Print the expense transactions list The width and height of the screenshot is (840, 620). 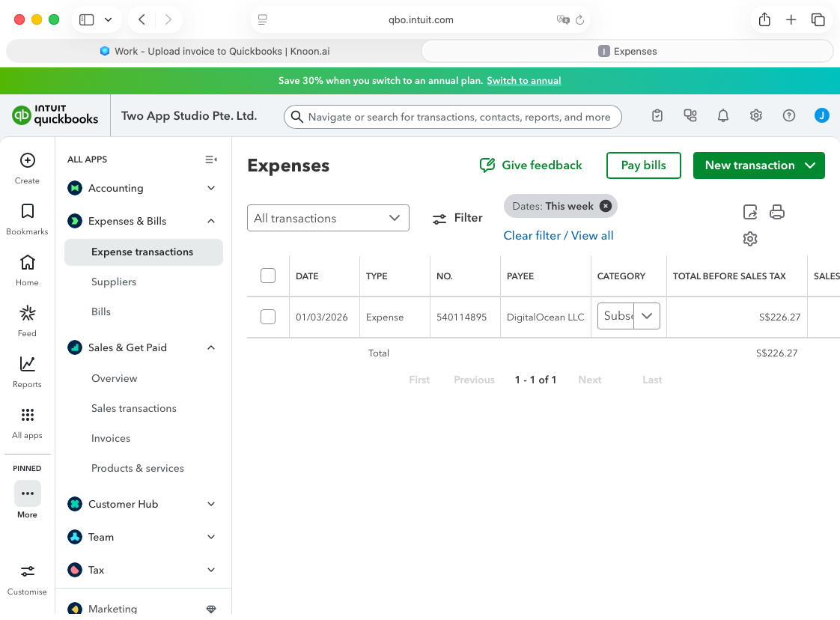click(777, 212)
